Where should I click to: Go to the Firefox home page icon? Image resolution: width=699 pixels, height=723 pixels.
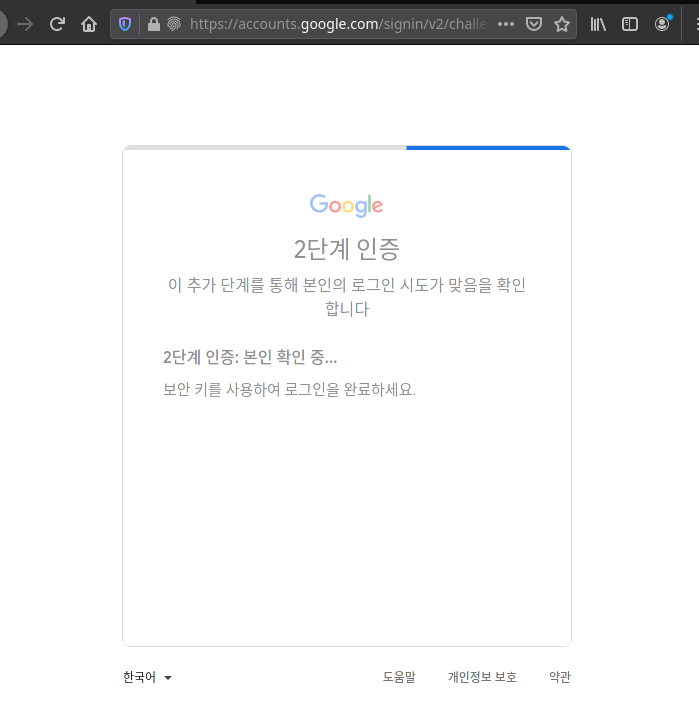(x=89, y=24)
